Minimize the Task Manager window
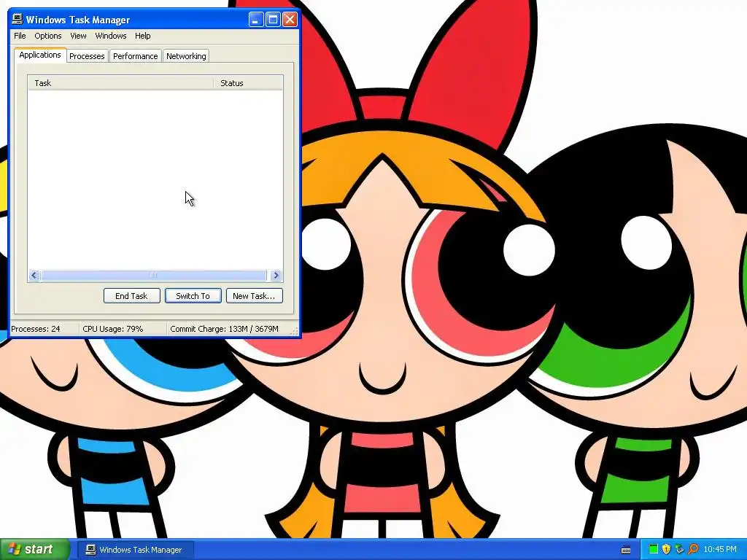Screen dimensions: 747x560 pos(256,20)
